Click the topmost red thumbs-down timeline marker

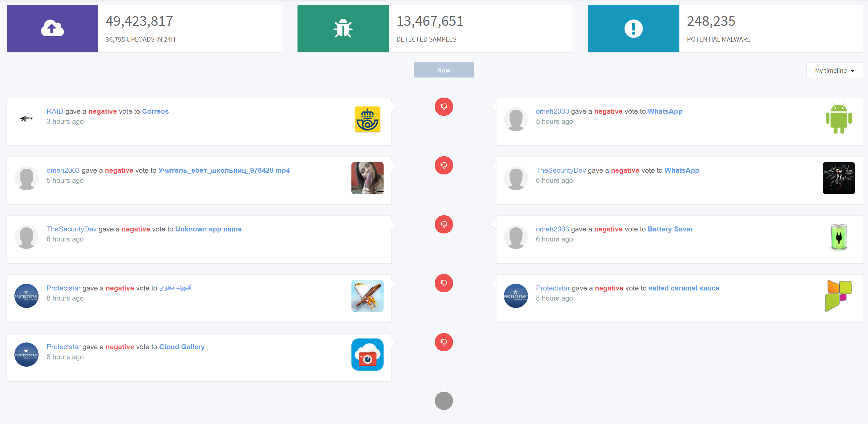pyautogui.click(x=444, y=107)
